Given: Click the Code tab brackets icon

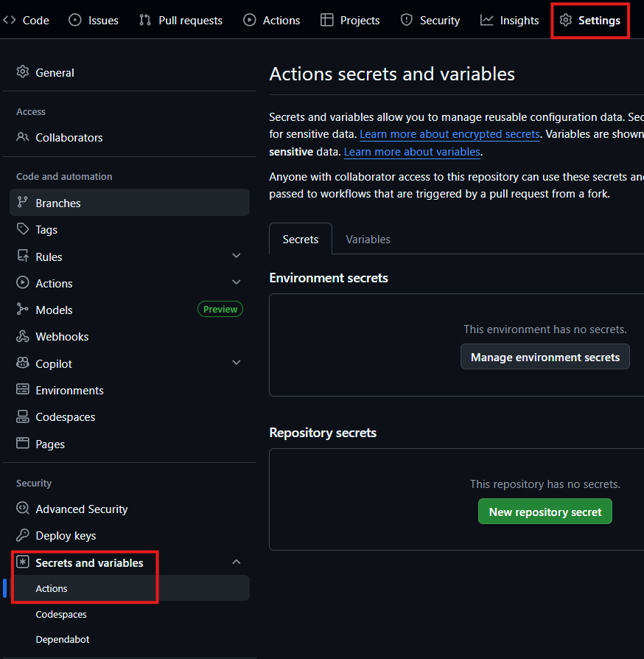Looking at the screenshot, I should tap(10, 20).
